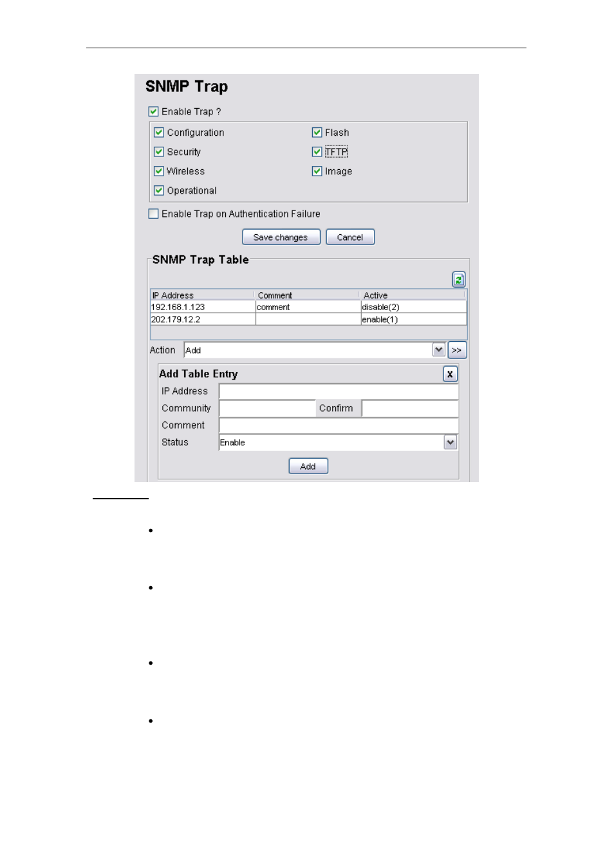Uncheck the Security trap option
The width and height of the screenshot is (614, 868).
point(159,152)
